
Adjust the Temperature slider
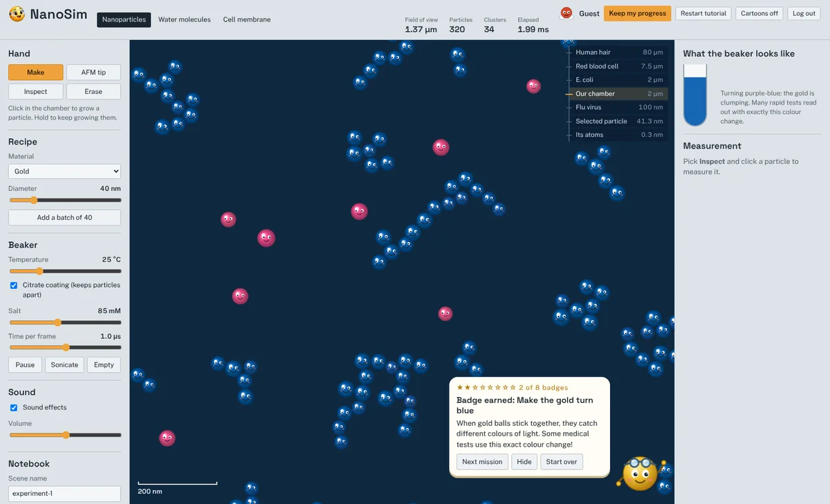coord(64,272)
